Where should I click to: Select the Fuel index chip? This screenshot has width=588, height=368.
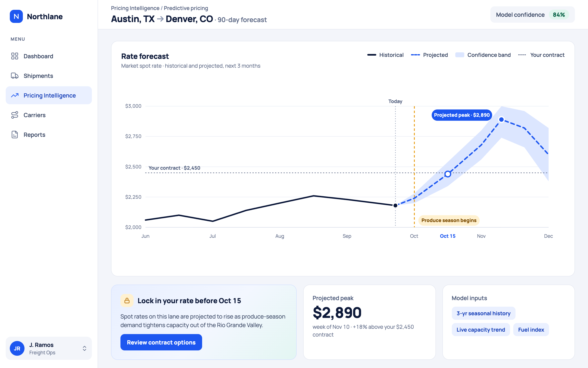[531, 330]
